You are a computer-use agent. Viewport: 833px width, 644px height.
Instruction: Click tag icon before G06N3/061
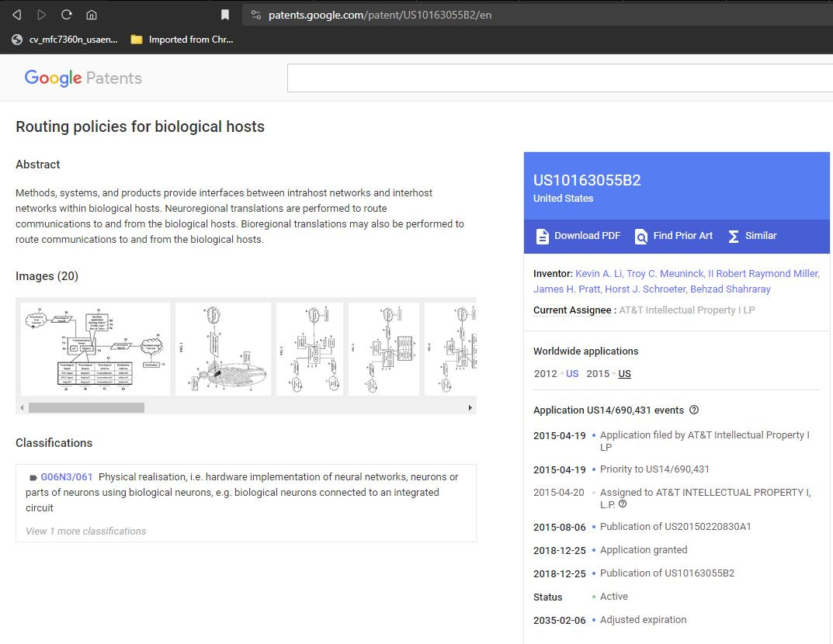[x=33, y=477]
